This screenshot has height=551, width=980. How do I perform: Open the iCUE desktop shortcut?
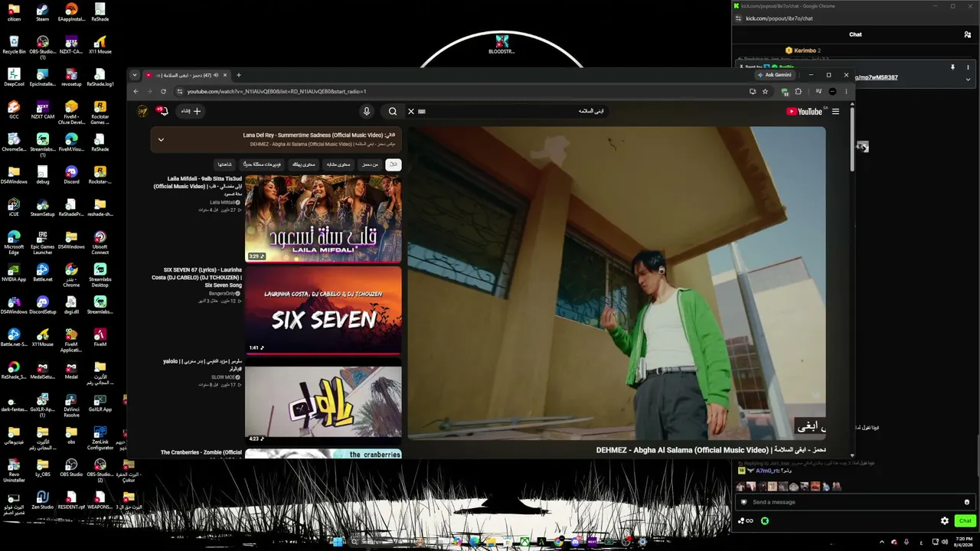click(x=14, y=207)
